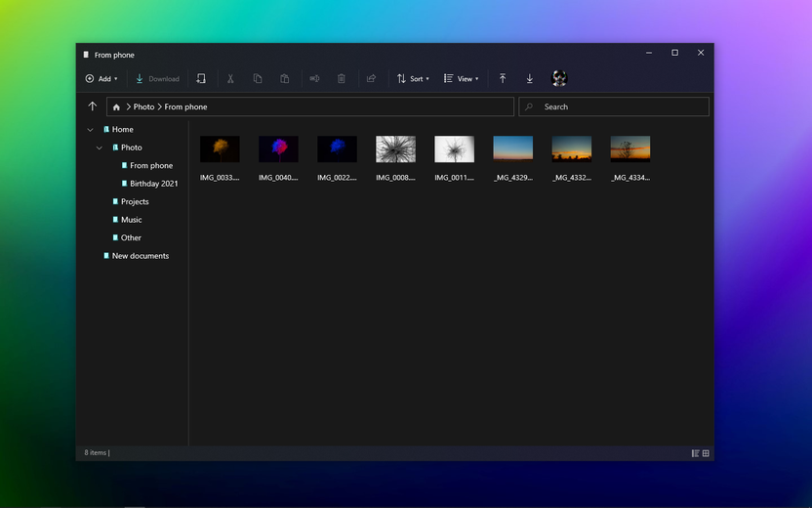Collapse the Photo tree node
The width and height of the screenshot is (812, 508).
point(99,148)
